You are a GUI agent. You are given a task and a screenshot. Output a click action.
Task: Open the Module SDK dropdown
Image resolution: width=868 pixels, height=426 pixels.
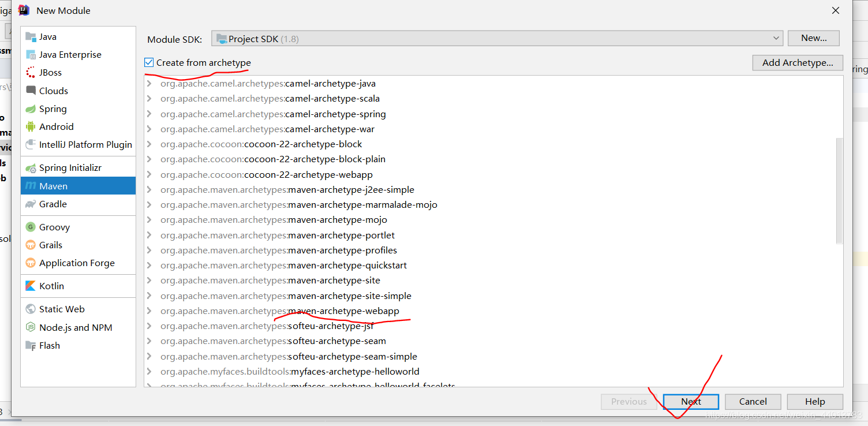[x=497, y=39]
